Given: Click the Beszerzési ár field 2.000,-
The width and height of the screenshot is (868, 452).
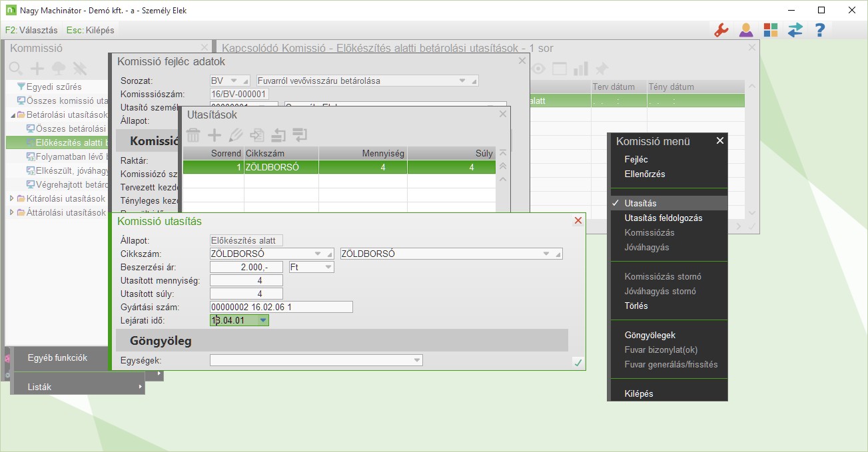Looking at the screenshot, I should pyautogui.click(x=246, y=267).
